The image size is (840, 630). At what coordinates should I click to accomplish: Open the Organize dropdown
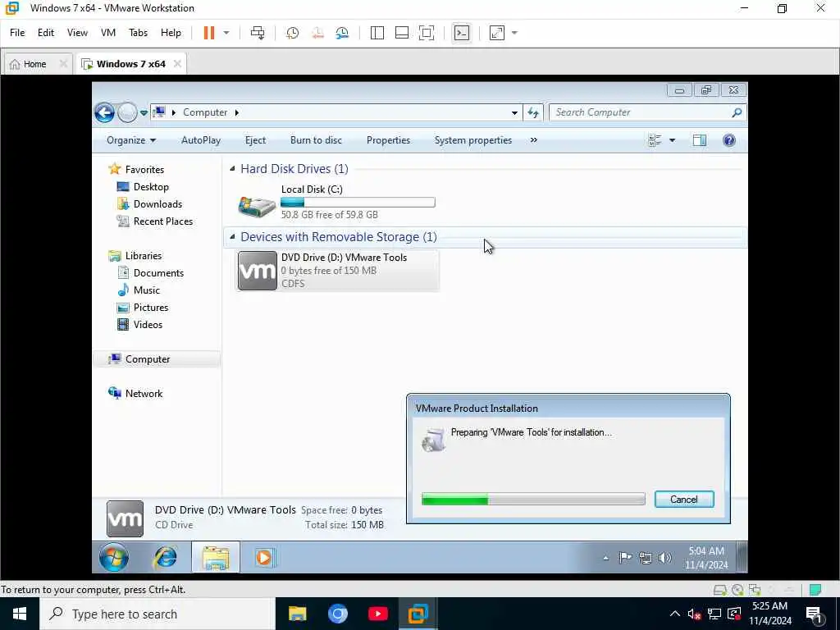[131, 140]
